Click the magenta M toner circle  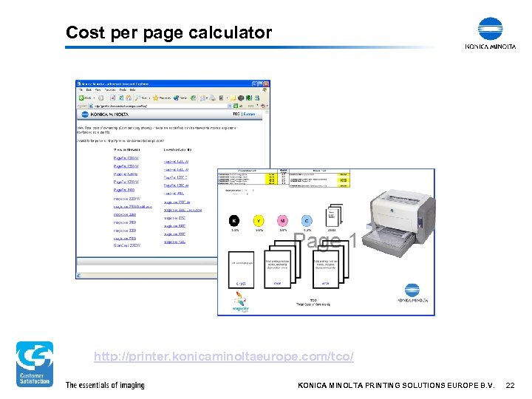click(x=282, y=221)
